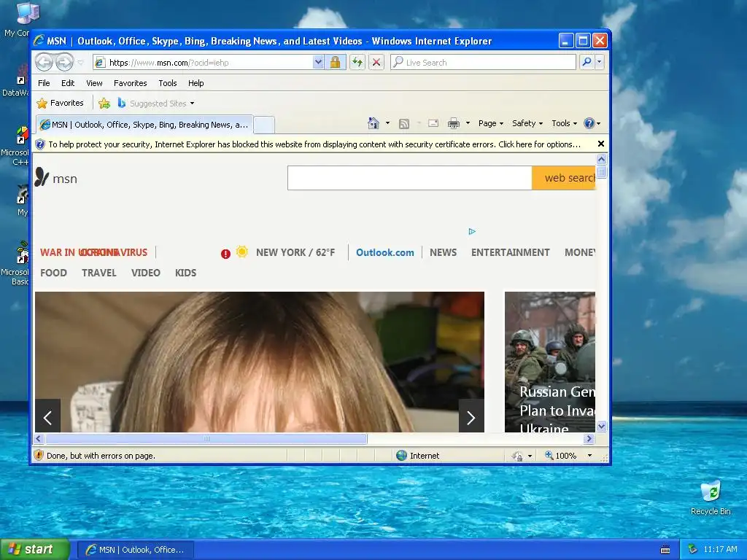This screenshot has height=560, width=747.
Task: Open the Tools command bar menu
Action: click(x=564, y=123)
